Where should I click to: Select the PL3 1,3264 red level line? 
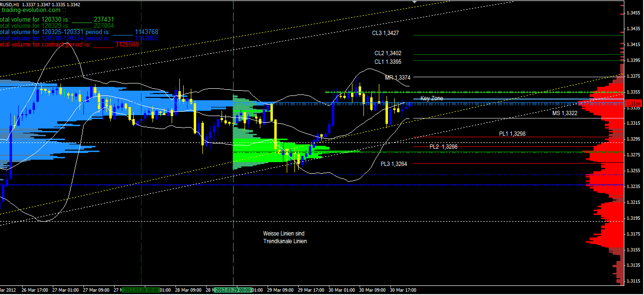click(393, 164)
